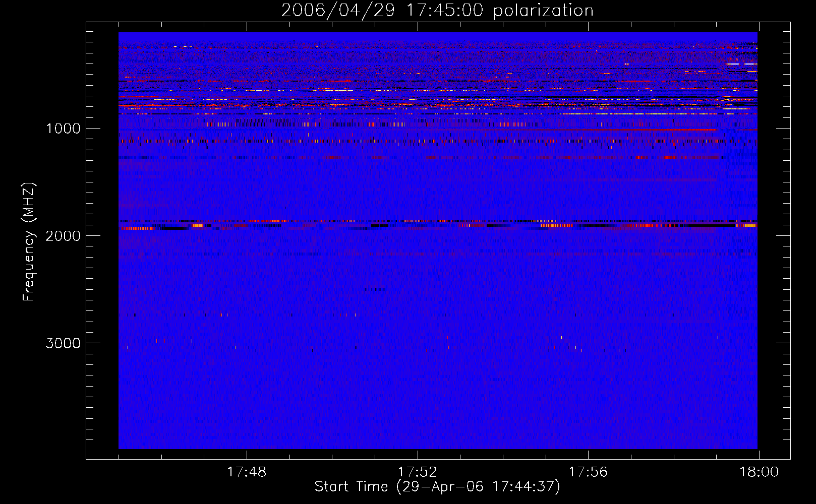Click the 1000 frequency tick label
Image resolution: width=816 pixels, height=504 pixels.
[x=63, y=129]
